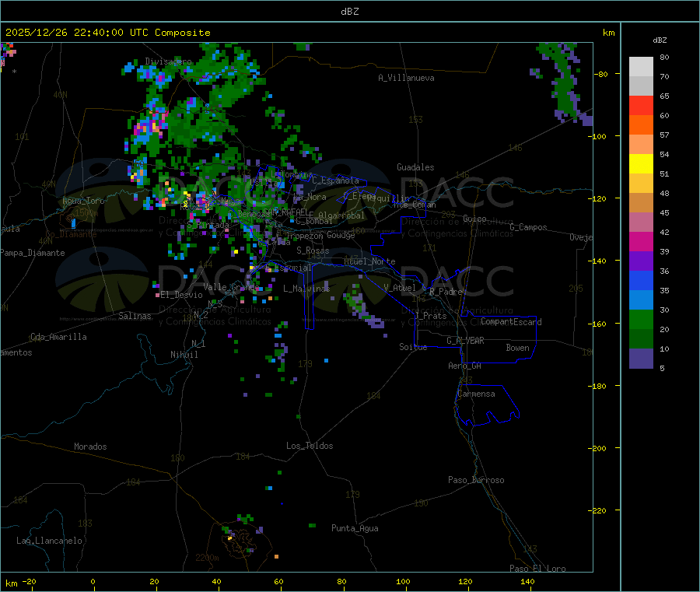This screenshot has width=700, height=592.
Task: Click the Valle_Grande location label
Action: 232,286
